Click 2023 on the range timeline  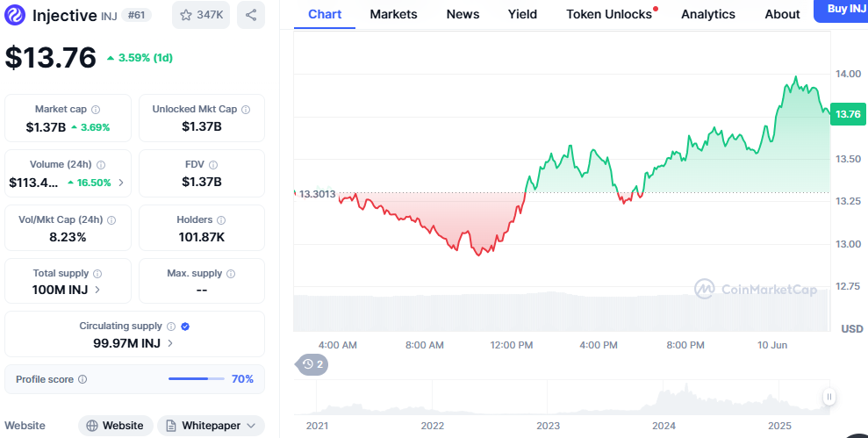[548, 426]
